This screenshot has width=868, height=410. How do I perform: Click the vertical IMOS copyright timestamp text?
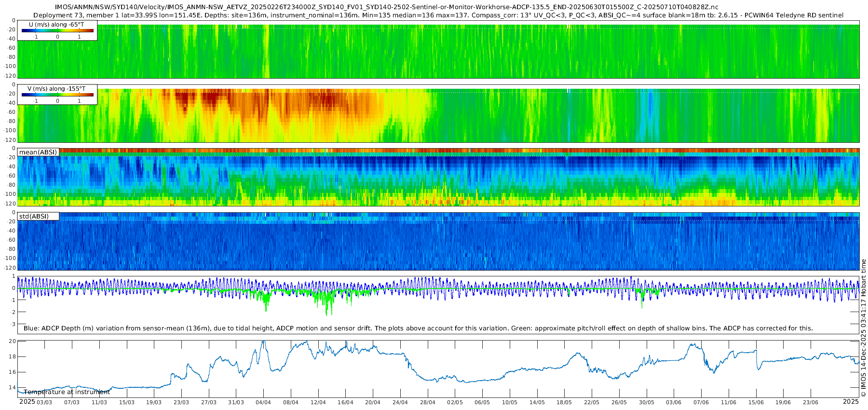coord(863,328)
